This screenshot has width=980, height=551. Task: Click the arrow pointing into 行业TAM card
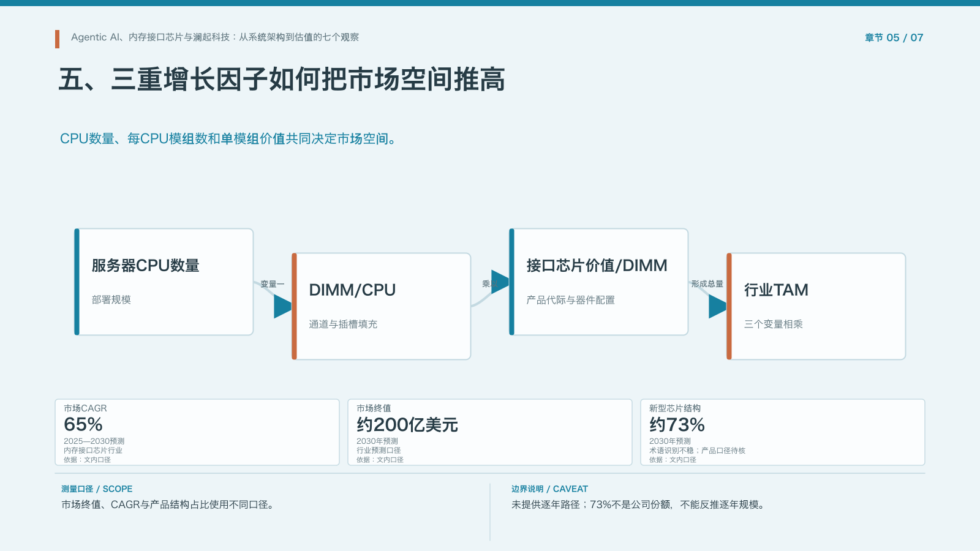pos(717,306)
